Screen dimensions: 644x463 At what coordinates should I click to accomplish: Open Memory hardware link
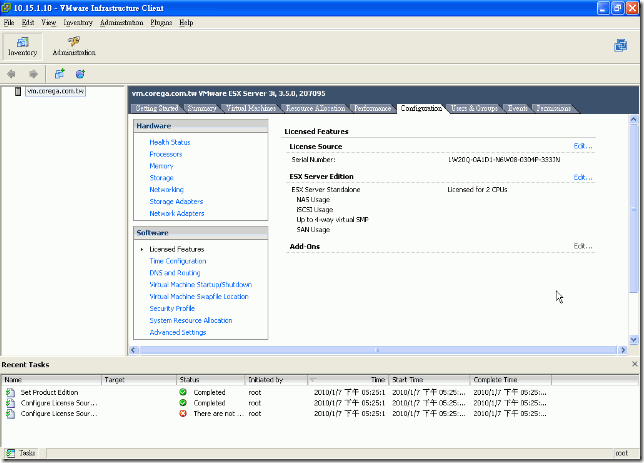click(x=161, y=166)
